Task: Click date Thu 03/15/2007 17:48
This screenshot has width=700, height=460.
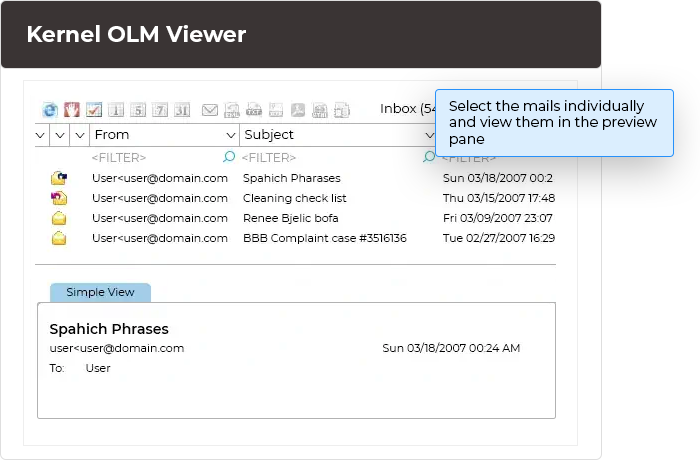Action: (x=499, y=198)
